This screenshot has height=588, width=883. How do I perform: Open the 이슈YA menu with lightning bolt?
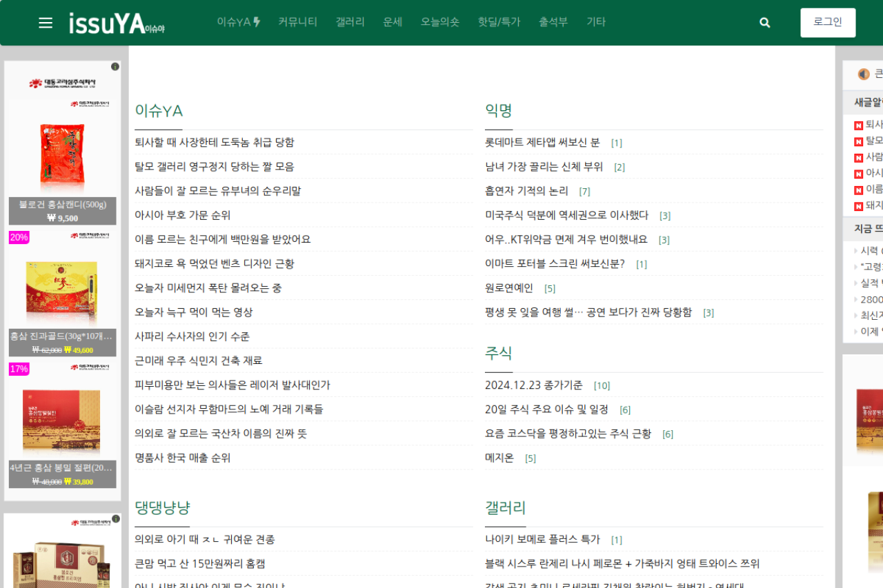[x=238, y=22]
